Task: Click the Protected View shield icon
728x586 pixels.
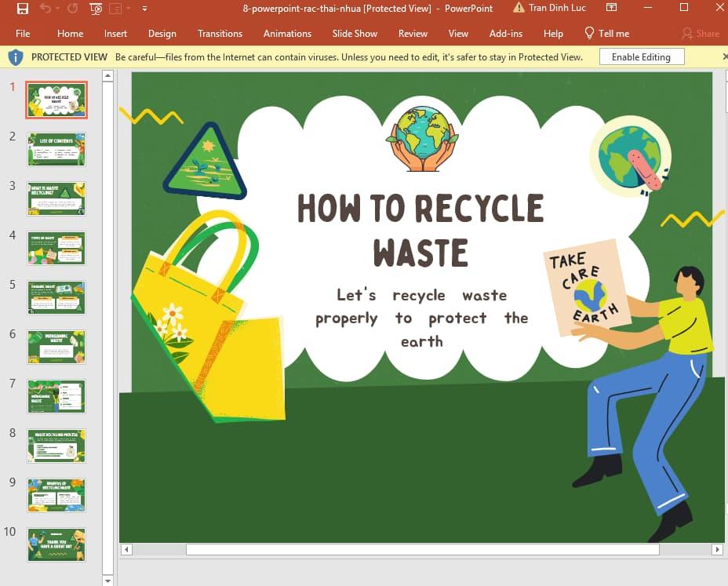Action: click(14, 56)
